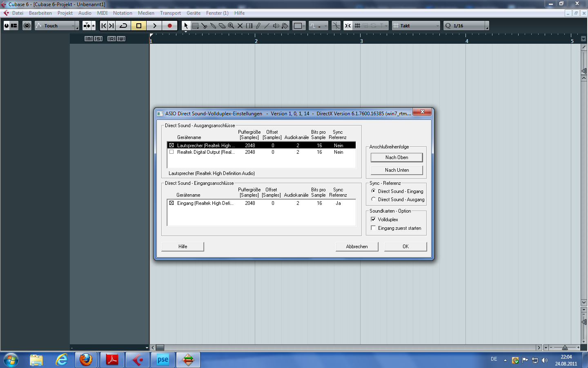Toggle global Mute M button above track list
The width and height of the screenshot is (588, 368).
tap(89, 38)
